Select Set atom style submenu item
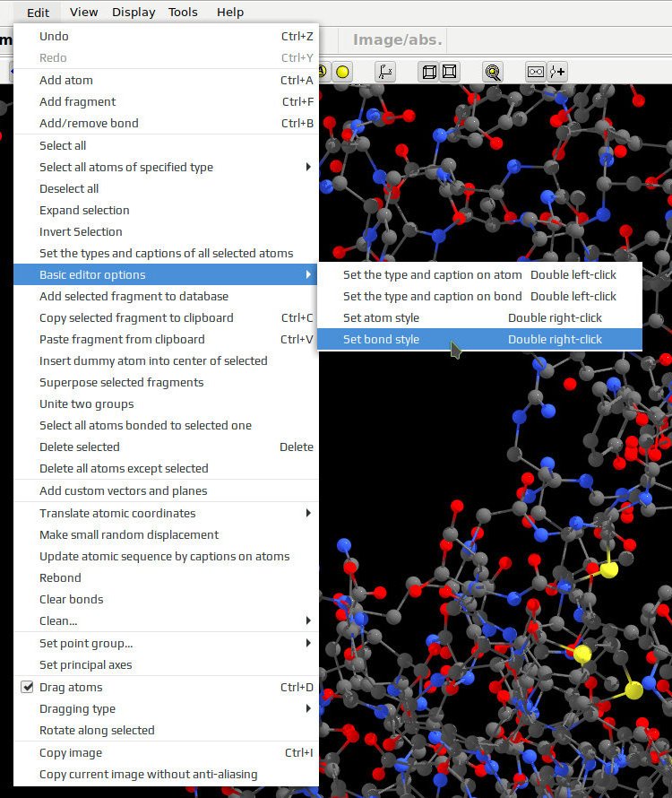Image resolution: width=672 pixels, height=798 pixels. (x=479, y=317)
